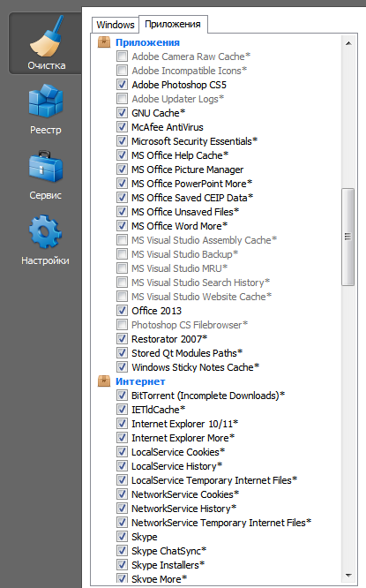
Task: Uncheck GNU Cache option
Action: coord(122,113)
